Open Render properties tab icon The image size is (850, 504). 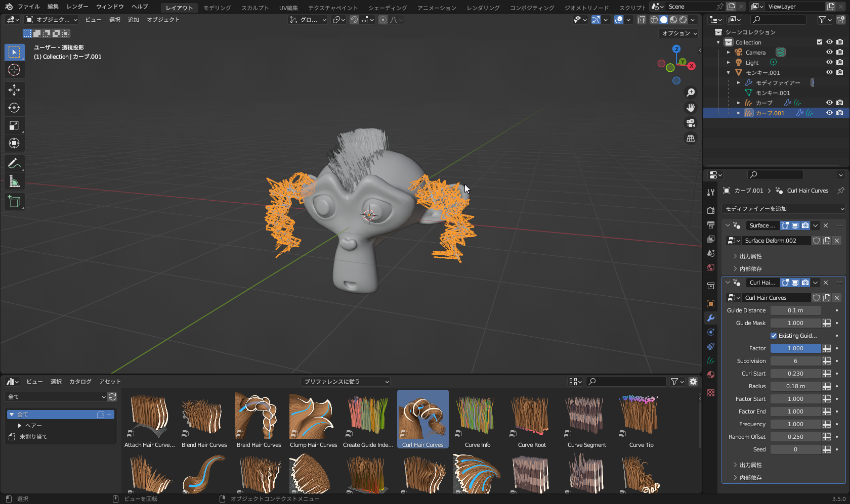[x=711, y=210]
